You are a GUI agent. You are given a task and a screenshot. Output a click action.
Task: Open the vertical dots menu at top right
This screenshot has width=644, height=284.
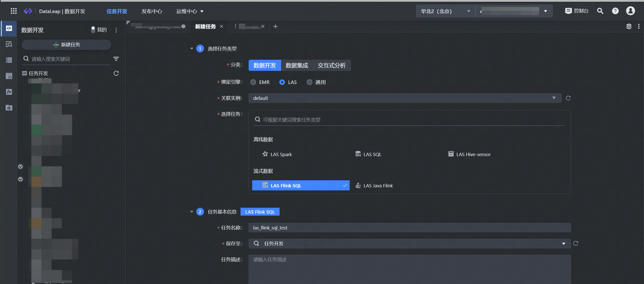click(x=639, y=26)
